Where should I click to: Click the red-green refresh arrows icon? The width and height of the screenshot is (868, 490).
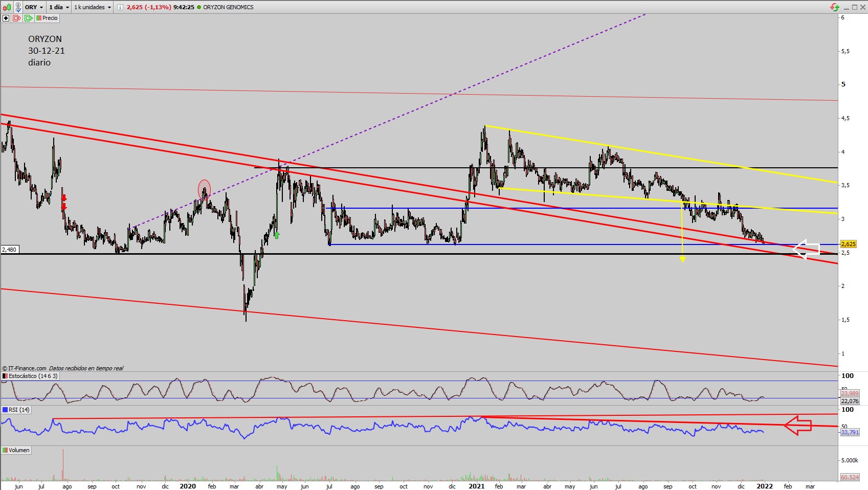point(835,7)
